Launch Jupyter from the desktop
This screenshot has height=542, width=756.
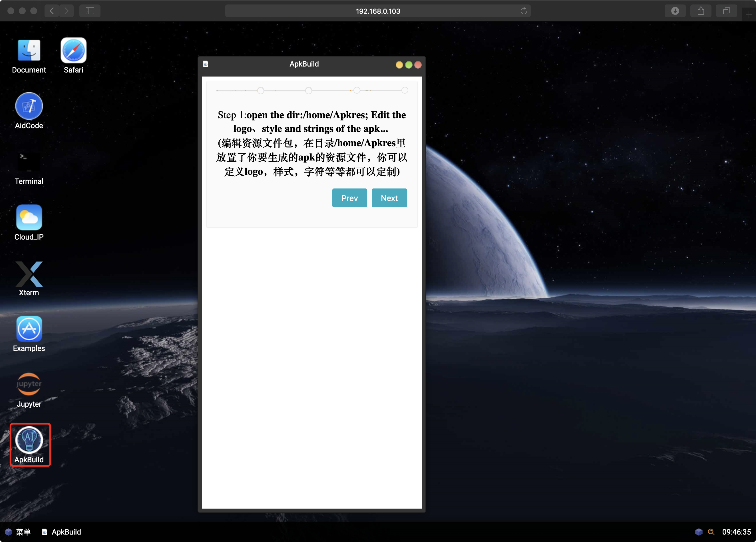coord(29,385)
